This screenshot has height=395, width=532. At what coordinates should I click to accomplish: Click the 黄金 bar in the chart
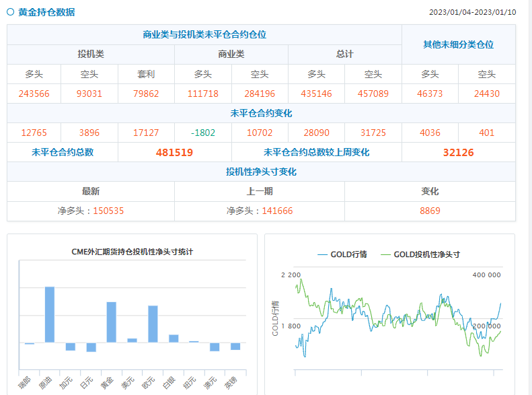tap(111, 322)
